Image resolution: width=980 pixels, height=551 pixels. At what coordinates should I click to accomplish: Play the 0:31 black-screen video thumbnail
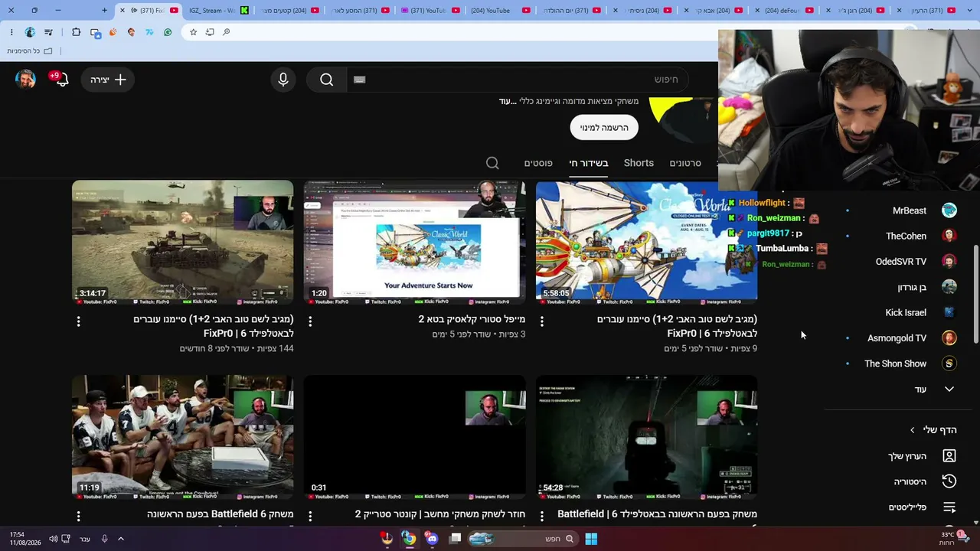[414, 438]
